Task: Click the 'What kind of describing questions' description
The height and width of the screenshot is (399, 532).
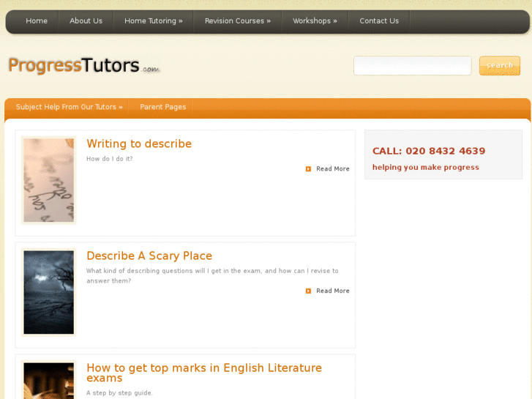Action: pyautogui.click(x=212, y=276)
